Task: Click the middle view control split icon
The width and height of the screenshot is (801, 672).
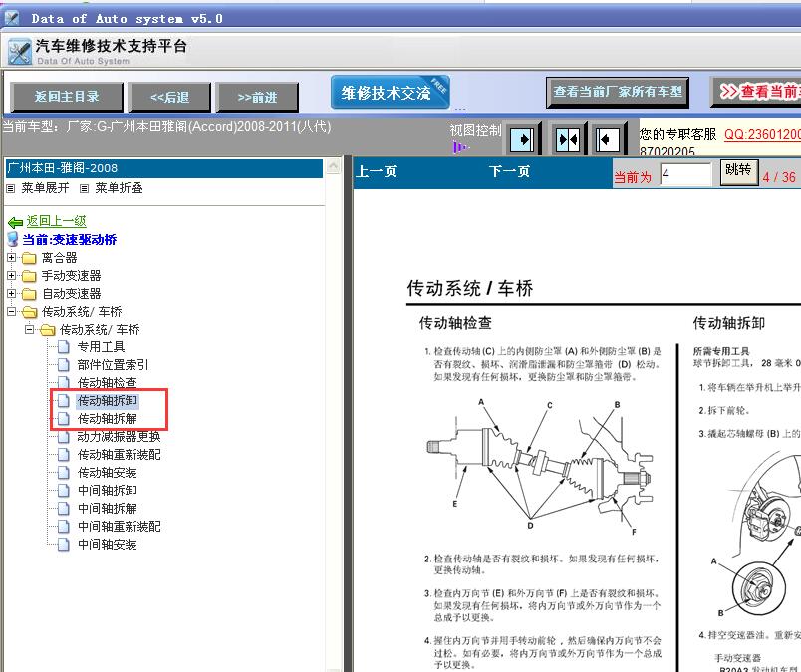Action: [x=568, y=139]
